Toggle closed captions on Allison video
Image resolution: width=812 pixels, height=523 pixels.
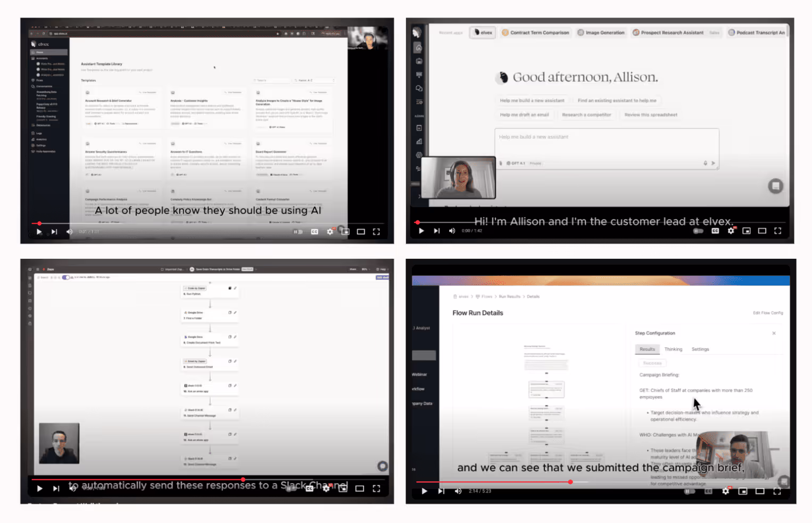pos(715,231)
